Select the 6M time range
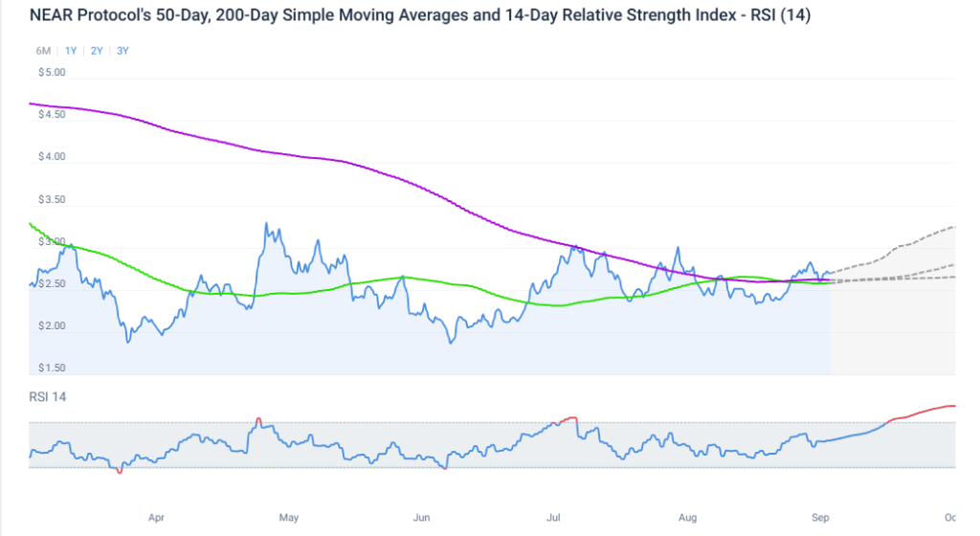Image resolution: width=980 pixels, height=536 pixels. [43, 51]
